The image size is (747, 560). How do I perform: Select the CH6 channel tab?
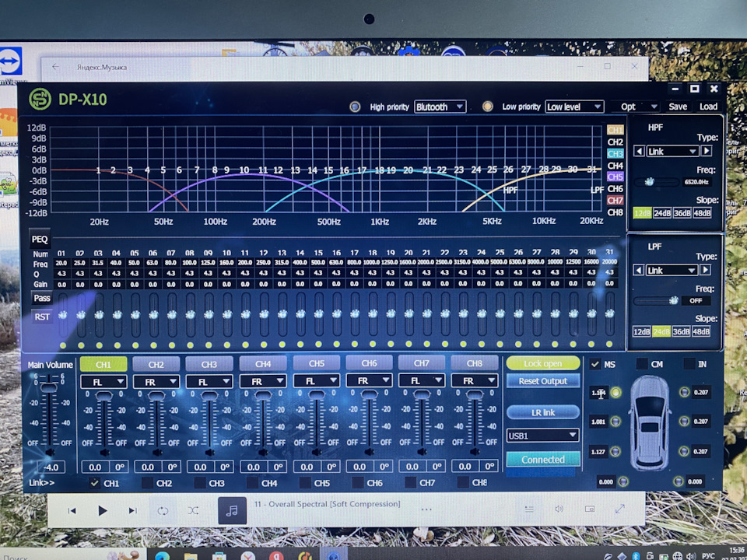tap(369, 363)
